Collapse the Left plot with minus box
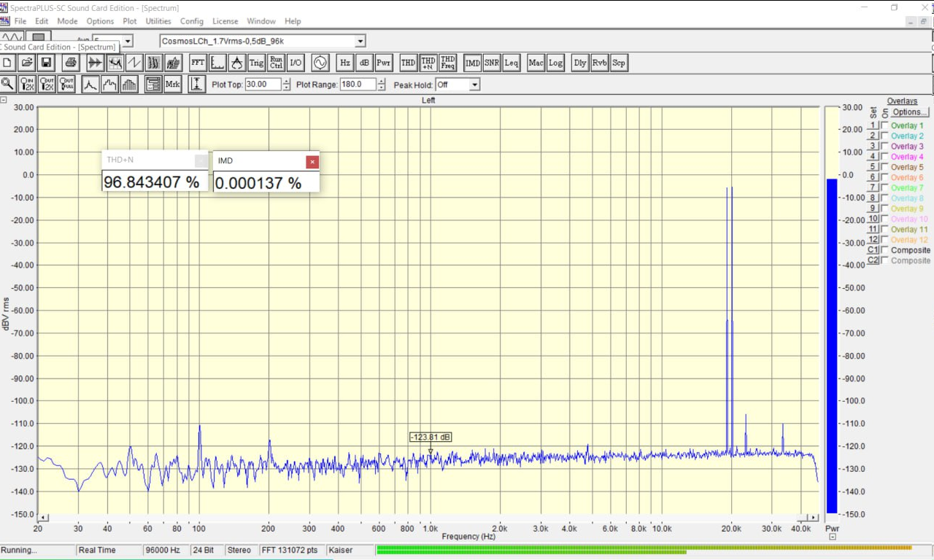Screen dimensions: 934x560 tap(4, 101)
